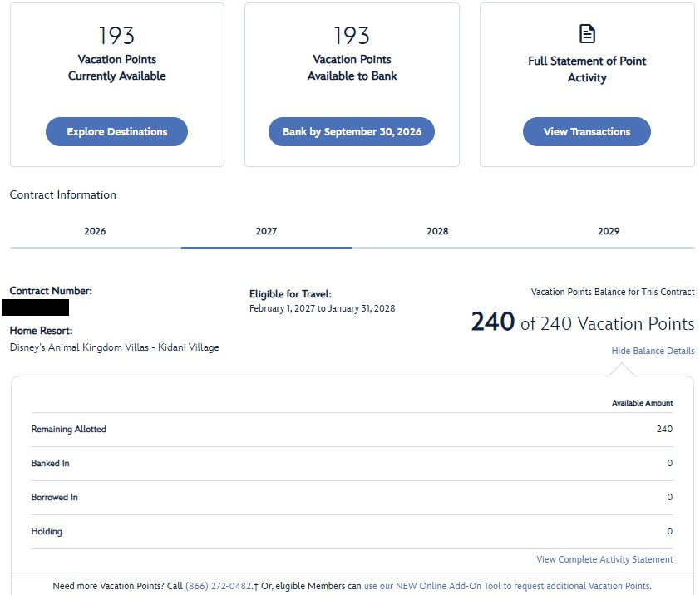Click the 240 of 240 Vacation Points balance

pos(582,322)
